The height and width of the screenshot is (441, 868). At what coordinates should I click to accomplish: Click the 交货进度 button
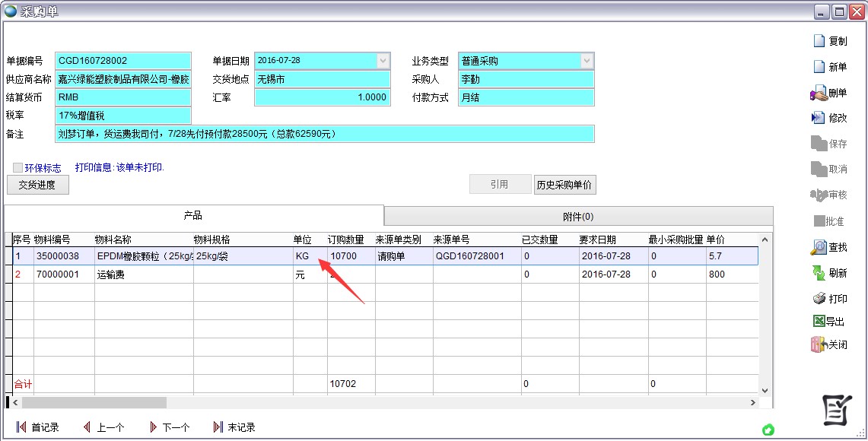pos(37,185)
